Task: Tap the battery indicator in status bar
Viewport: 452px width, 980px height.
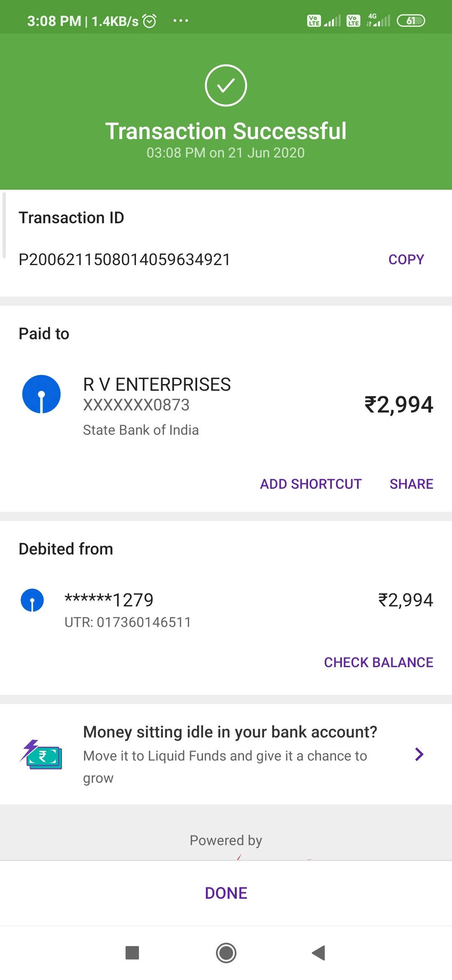Action: point(411,21)
